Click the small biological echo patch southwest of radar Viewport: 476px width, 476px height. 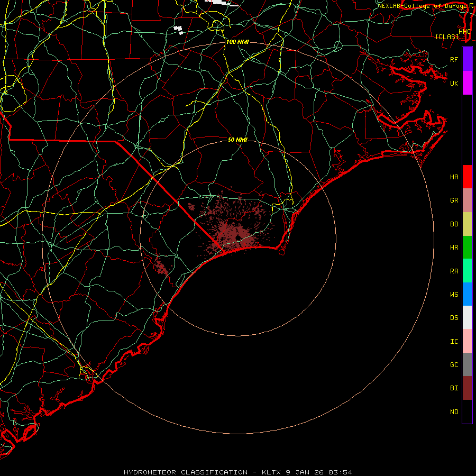click(x=161, y=266)
